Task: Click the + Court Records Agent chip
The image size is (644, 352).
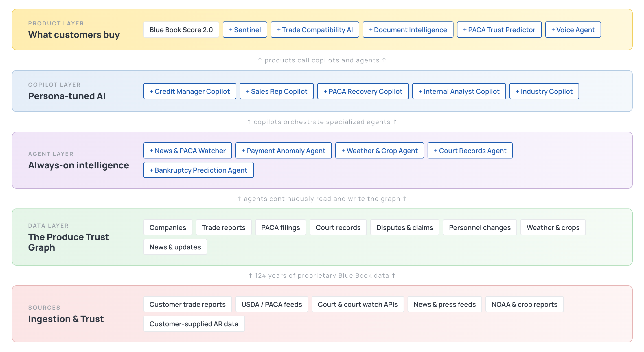Action: coord(470,151)
